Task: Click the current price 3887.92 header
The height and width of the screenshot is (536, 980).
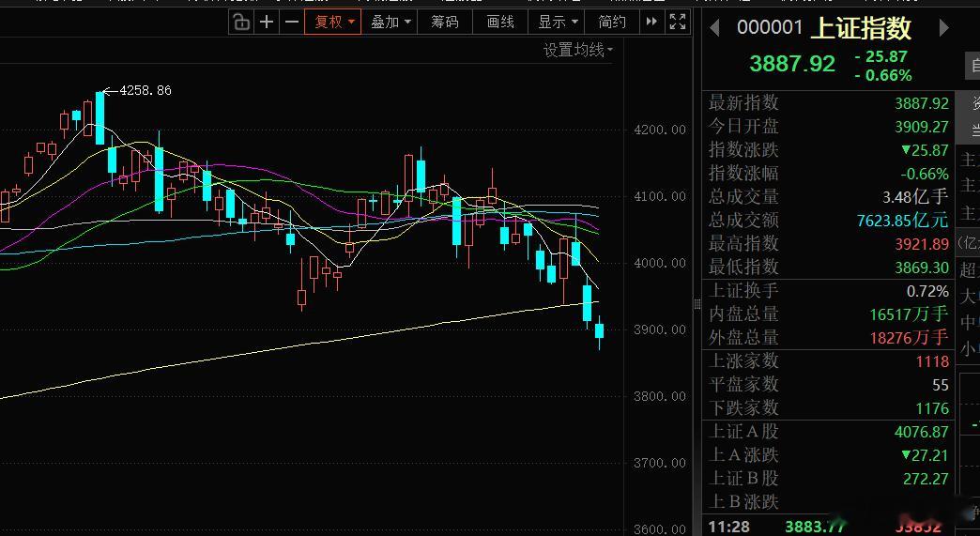Action: (792, 64)
